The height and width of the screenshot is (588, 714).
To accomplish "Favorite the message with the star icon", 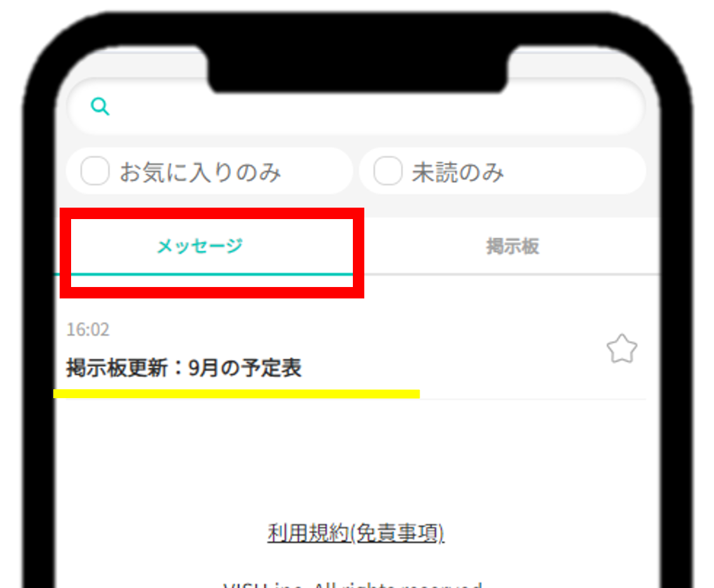I will [x=621, y=349].
